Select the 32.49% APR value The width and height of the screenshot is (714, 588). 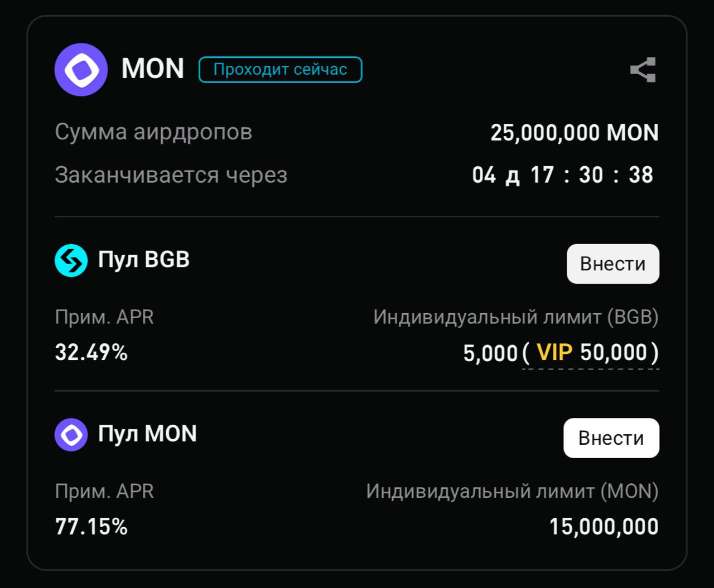tap(90, 352)
